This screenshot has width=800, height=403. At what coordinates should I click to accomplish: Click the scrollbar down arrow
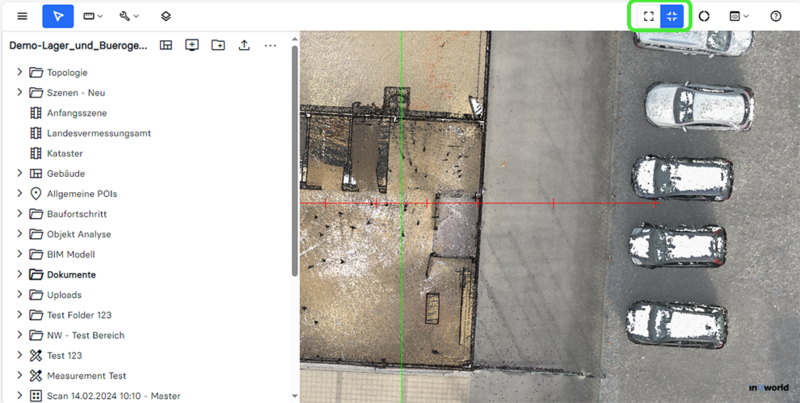(x=294, y=396)
